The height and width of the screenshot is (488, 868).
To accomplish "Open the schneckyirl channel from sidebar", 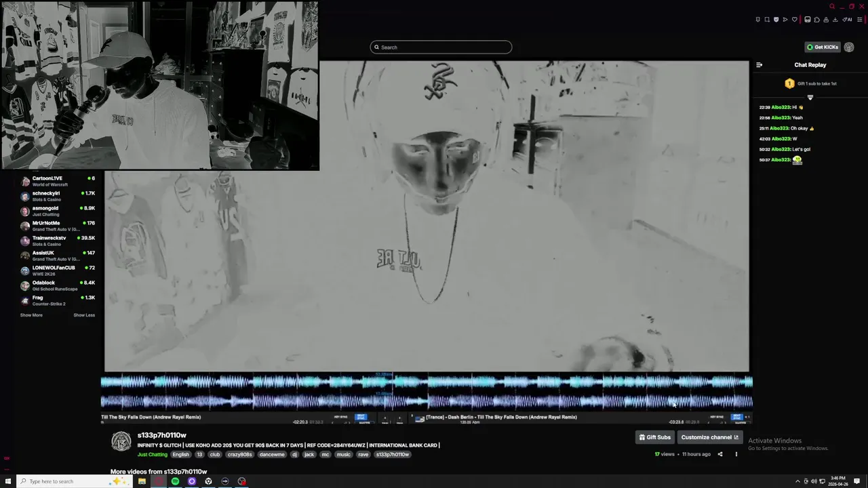I will click(x=58, y=196).
